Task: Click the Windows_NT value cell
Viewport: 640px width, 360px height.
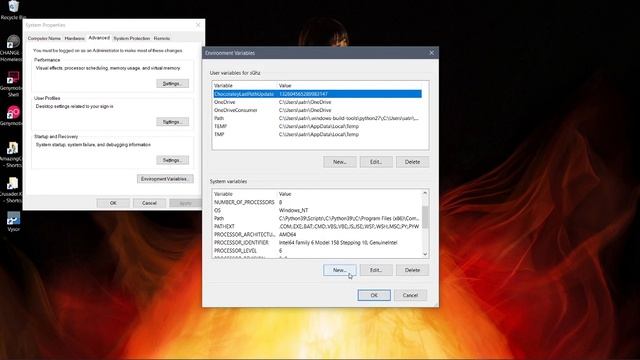Action: coord(293,211)
